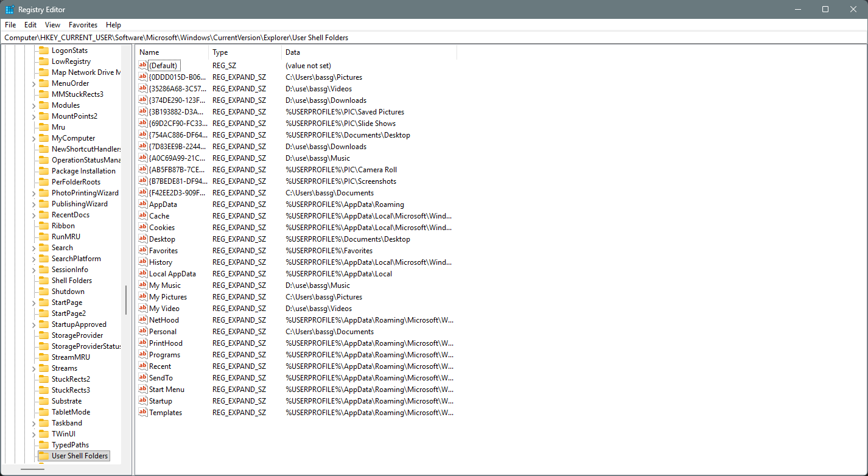Select the NetHood value string icon
The image size is (868, 476).
coord(143,320)
